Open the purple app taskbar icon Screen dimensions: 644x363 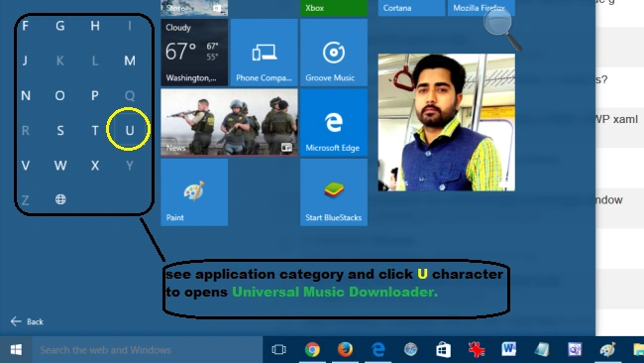coord(575,350)
